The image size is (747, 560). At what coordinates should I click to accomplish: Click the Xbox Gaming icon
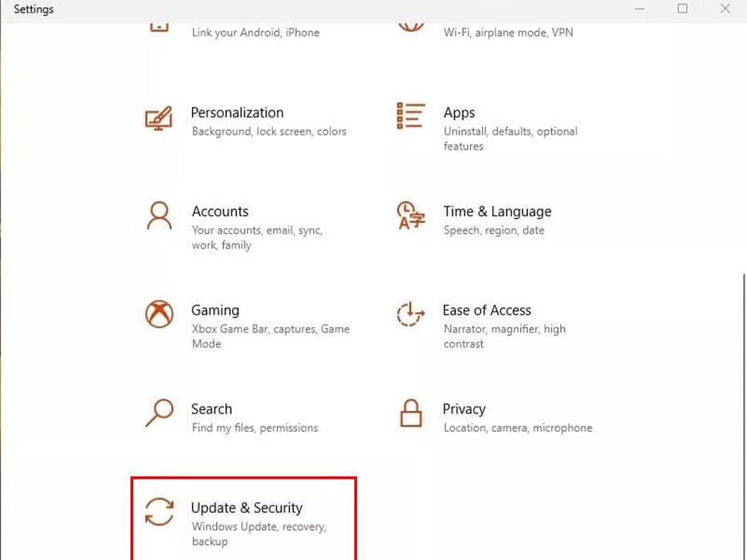coord(159,314)
